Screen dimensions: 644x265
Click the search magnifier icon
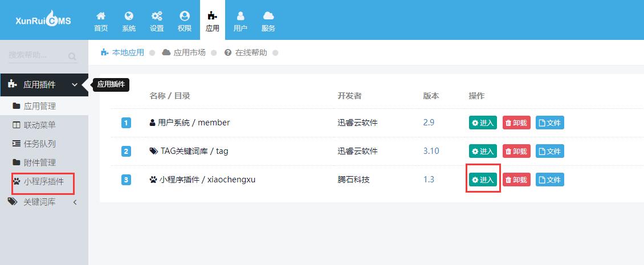tap(72, 56)
